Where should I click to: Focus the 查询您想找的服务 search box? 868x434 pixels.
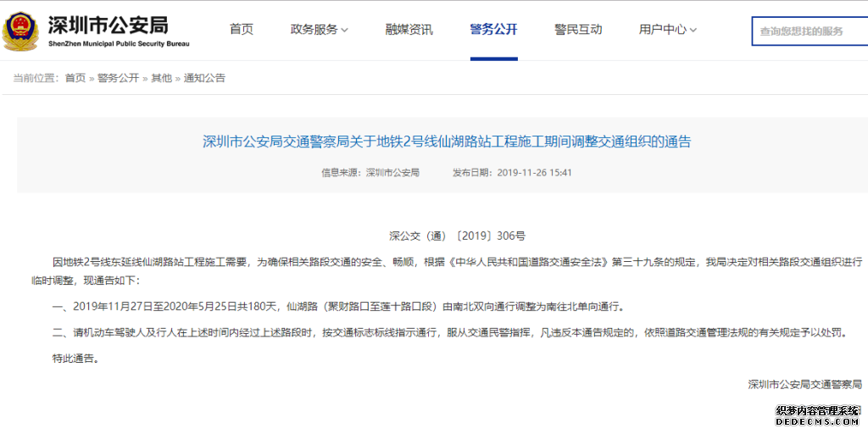[x=810, y=31]
